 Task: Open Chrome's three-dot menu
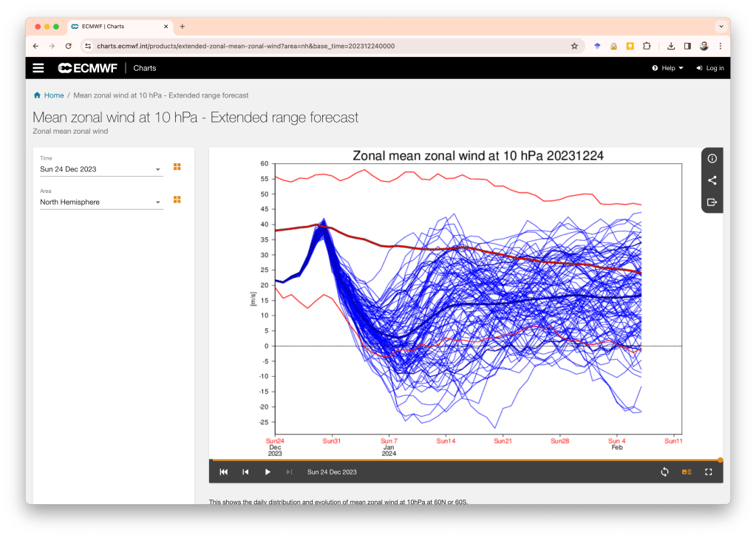click(x=721, y=46)
